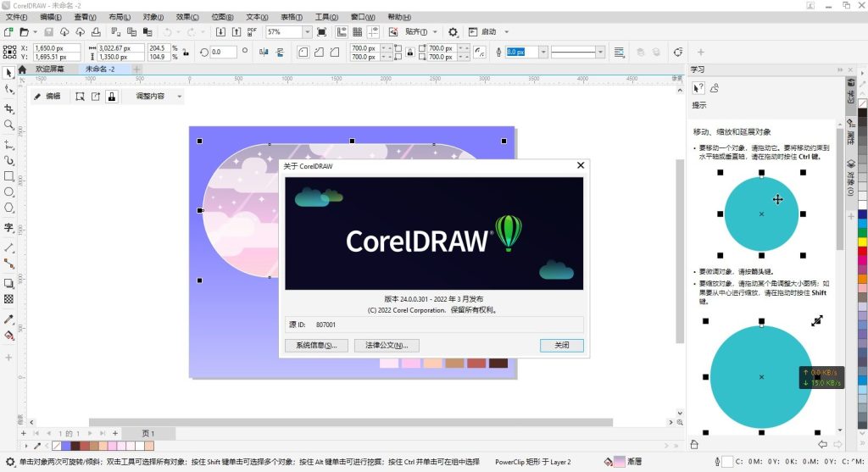This screenshot has width=868, height=472.
Task: Select the Transparency checkerboard tool
Action: point(8,299)
